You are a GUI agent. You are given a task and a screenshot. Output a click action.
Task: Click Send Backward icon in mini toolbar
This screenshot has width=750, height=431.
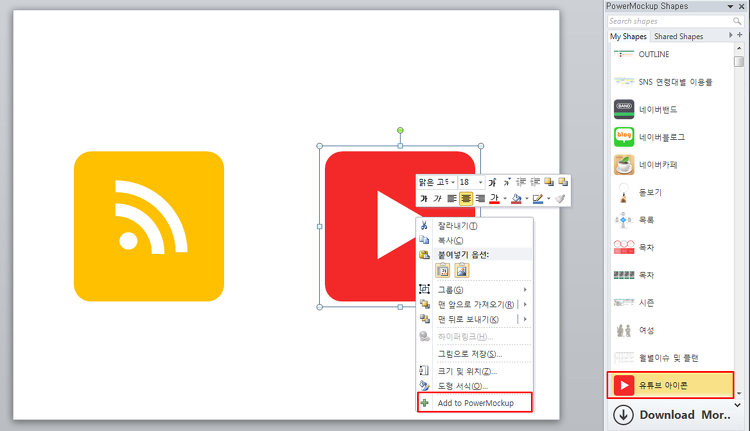563,182
